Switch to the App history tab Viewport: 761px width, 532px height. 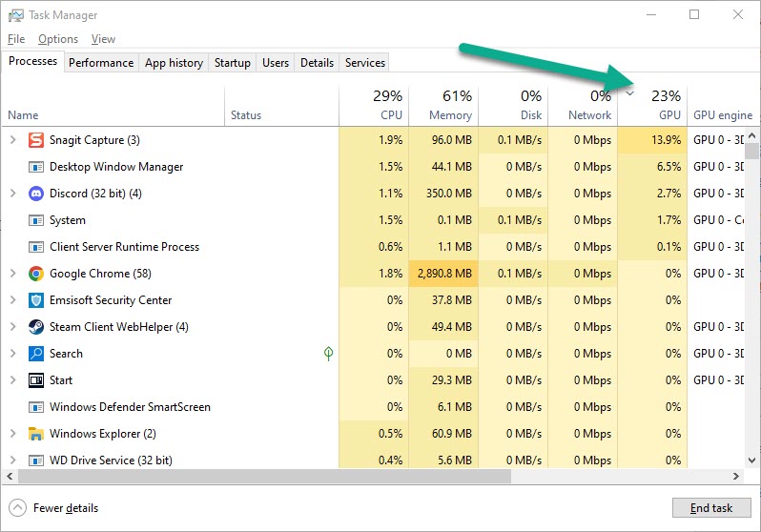pyautogui.click(x=174, y=63)
